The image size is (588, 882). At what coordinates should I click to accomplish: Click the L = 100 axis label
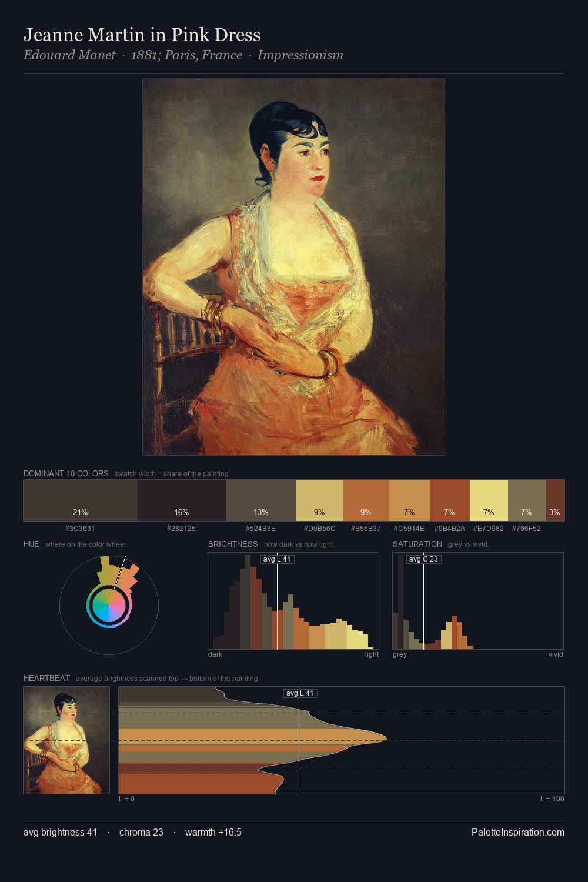point(552,799)
